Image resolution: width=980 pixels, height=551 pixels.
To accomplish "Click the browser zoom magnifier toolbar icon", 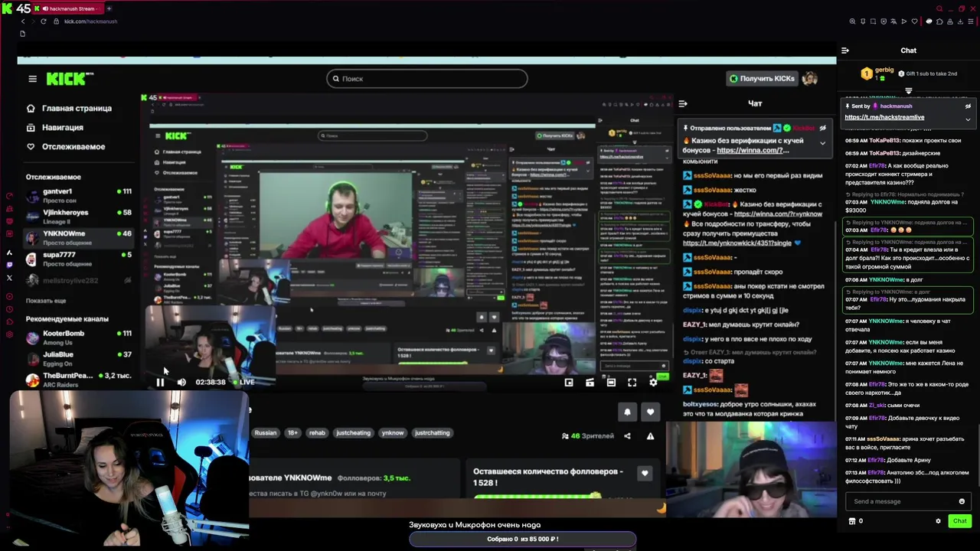I will tap(852, 21).
